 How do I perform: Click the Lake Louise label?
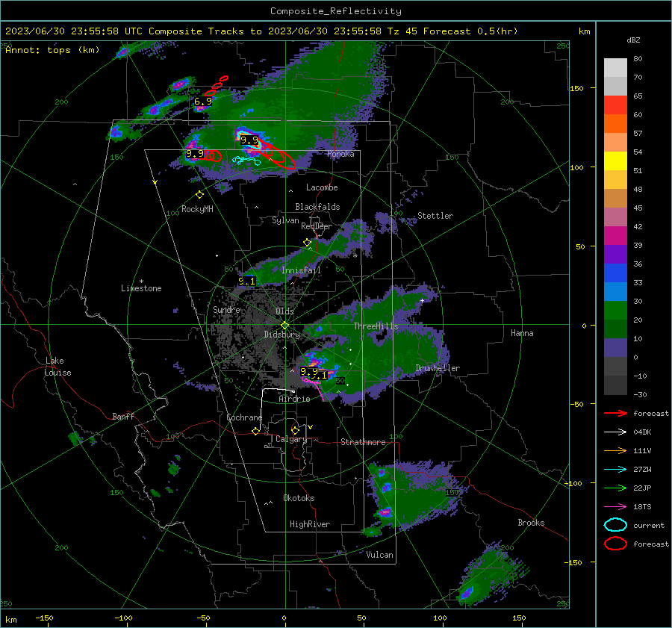click(58, 367)
